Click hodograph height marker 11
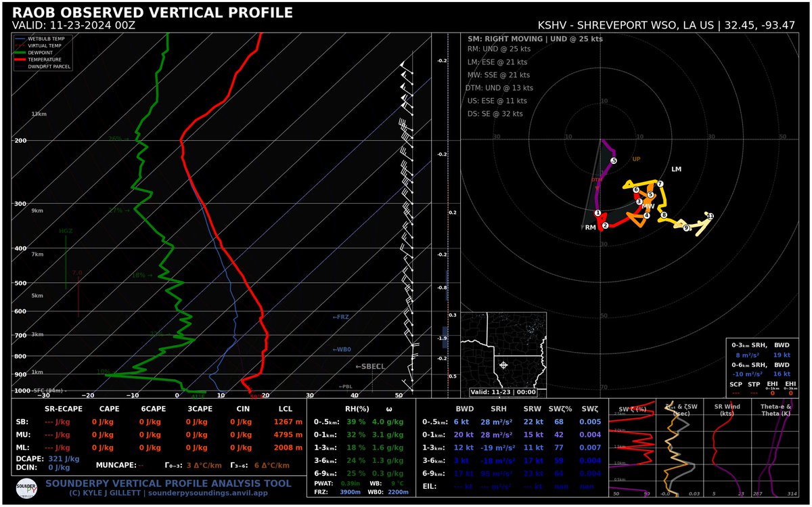The height and width of the screenshot is (507, 812). click(x=710, y=216)
